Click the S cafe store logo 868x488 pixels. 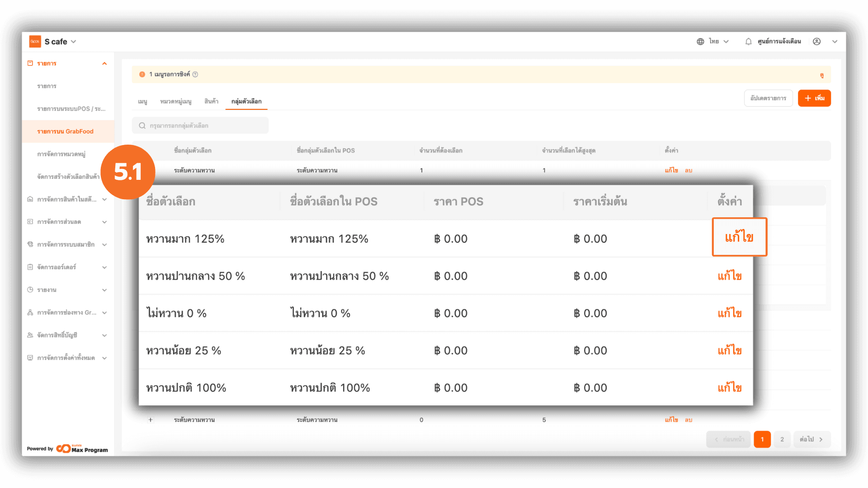(35, 42)
